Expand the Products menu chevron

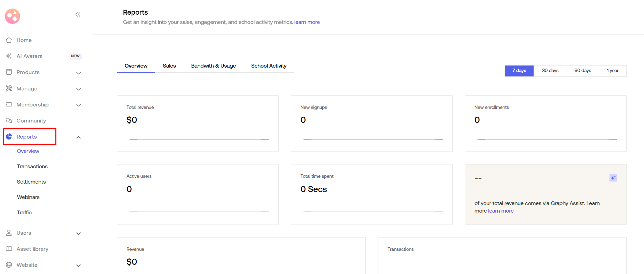coord(78,73)
